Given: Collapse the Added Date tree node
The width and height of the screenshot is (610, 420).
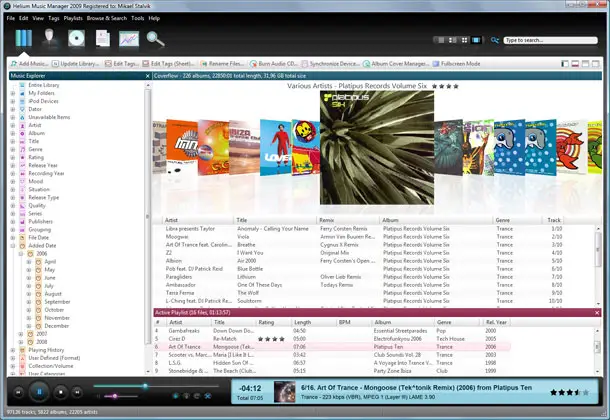Looking at the screenshot, I should pos(13,246).
